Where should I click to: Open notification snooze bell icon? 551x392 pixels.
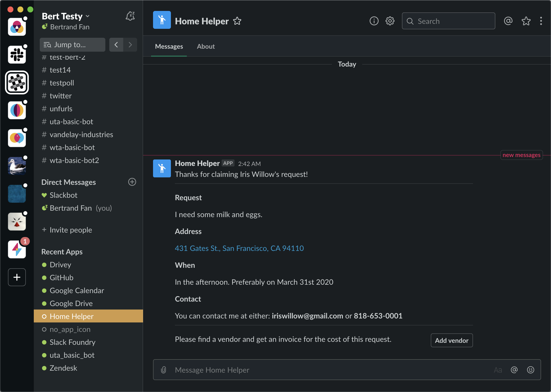[130, 16]
